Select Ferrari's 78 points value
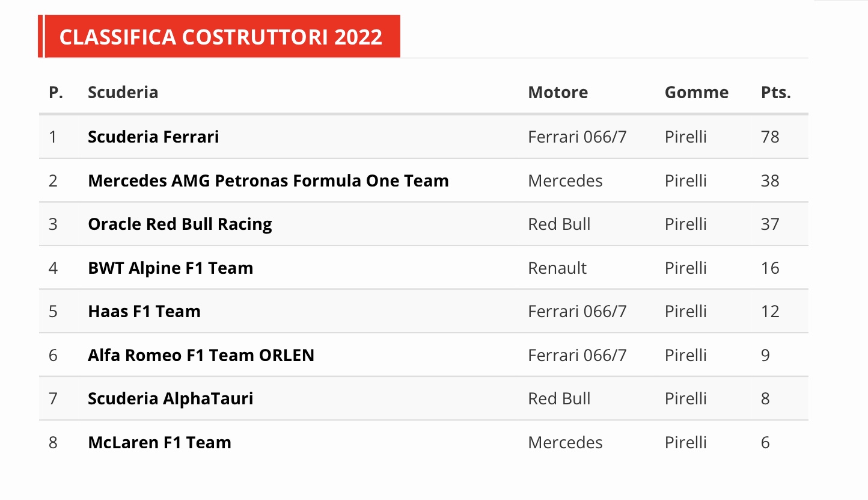 (x=770, y=137)
